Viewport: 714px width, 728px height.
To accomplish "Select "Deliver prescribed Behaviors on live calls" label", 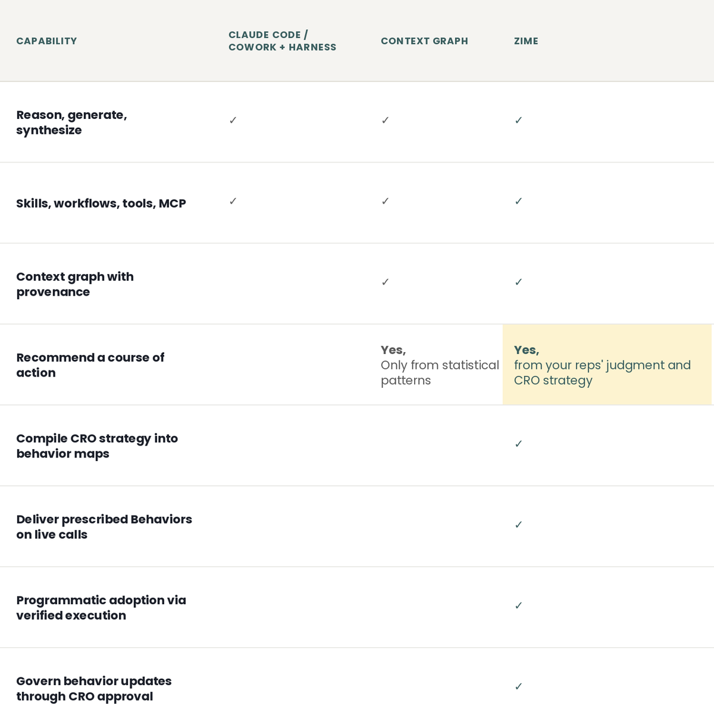I will pyautogui.click(x=104, y=527).
